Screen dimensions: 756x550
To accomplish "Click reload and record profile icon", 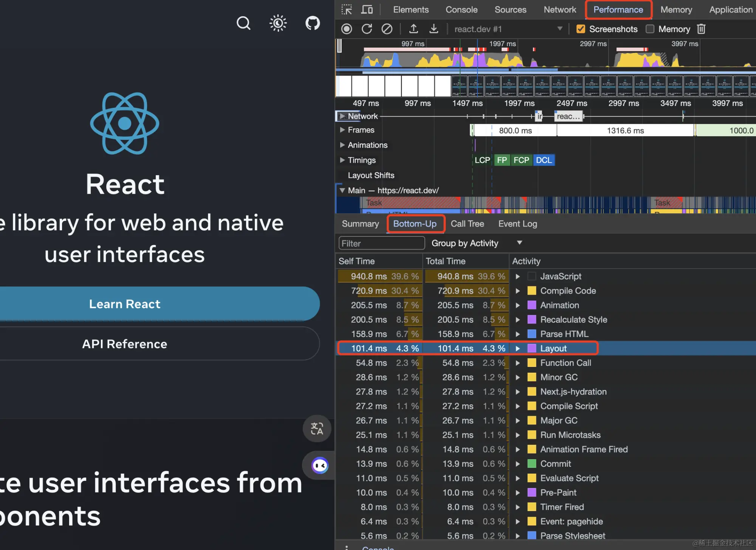I will 367,29.
